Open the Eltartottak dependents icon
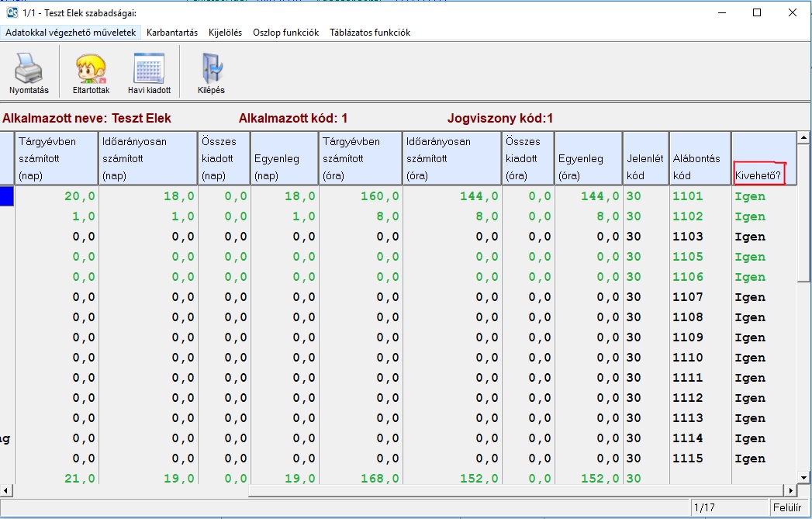Image resolution: width=812 pixels, height=519 pixels. 91,70
